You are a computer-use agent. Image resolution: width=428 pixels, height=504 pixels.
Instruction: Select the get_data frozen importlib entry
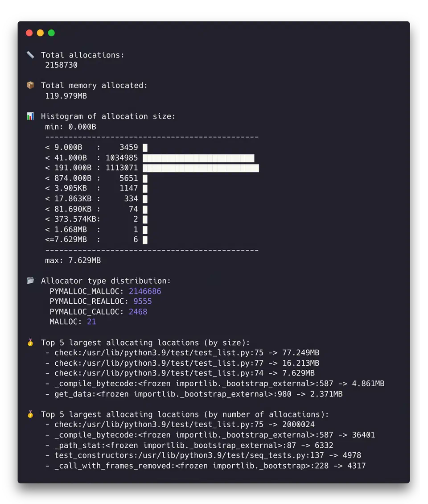pyautogui.click(x=196, y=394)
